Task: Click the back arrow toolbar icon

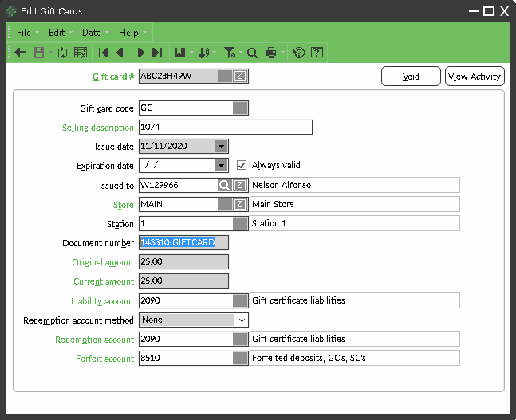Action: 21,53
